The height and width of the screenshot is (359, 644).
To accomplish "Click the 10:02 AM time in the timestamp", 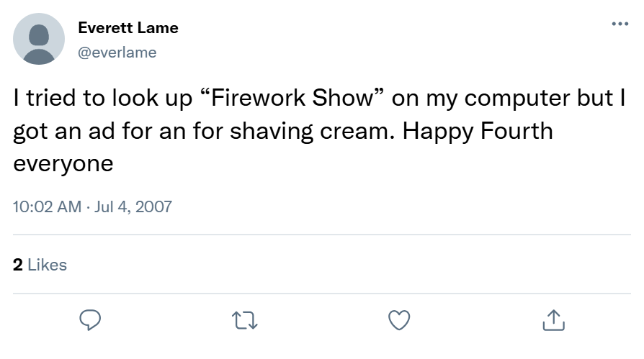I will pyautogui.click(x=47, y=206).
